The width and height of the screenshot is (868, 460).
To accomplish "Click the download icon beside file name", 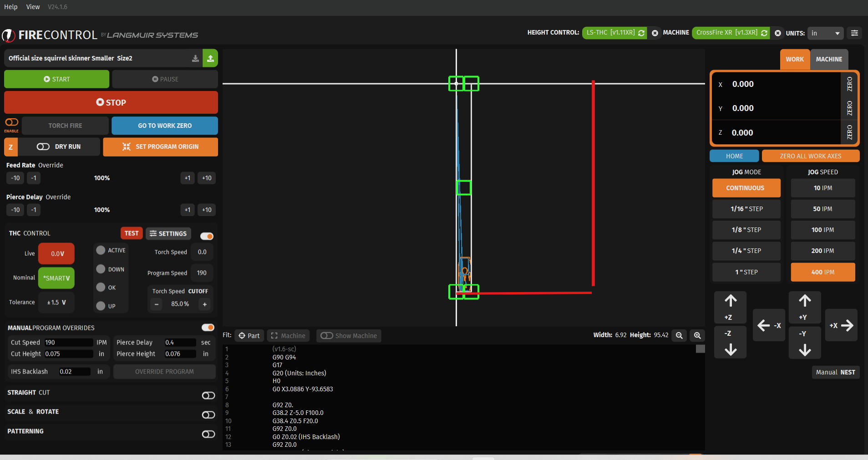I will point(195,58).
